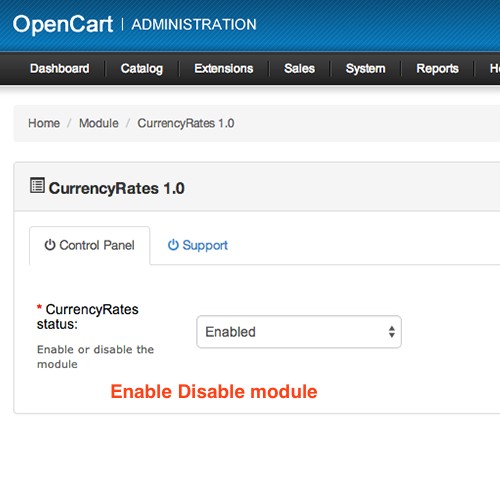This screenshot has height=500, width=500.
Task: Click the 'CurrencyRates status:' label
Action: pyautogui.click(x=88, y=317)
